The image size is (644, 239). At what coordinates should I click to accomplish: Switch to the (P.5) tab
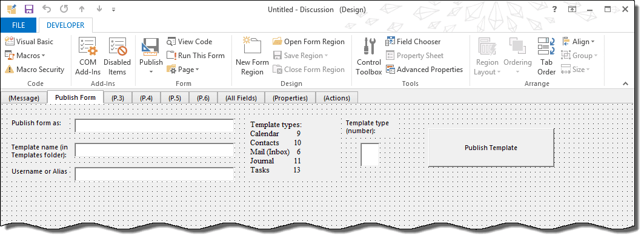tap(174, 97)
